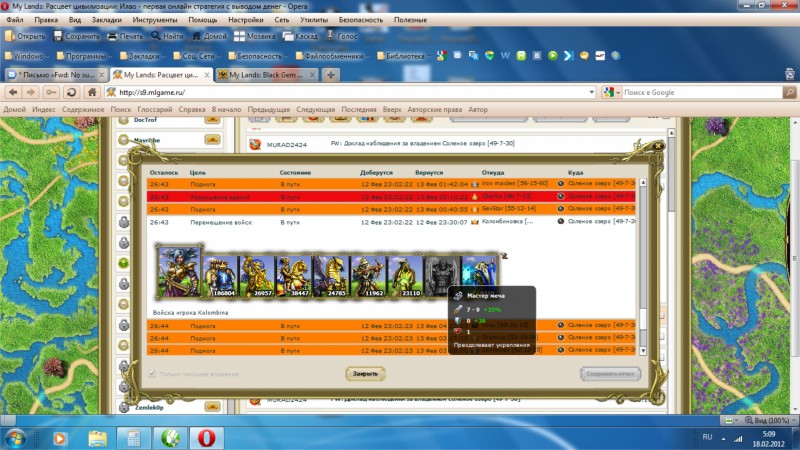Click the Мозаика toolbar button
The width and height of the screenshot is (800, 450).
(255, 36)
